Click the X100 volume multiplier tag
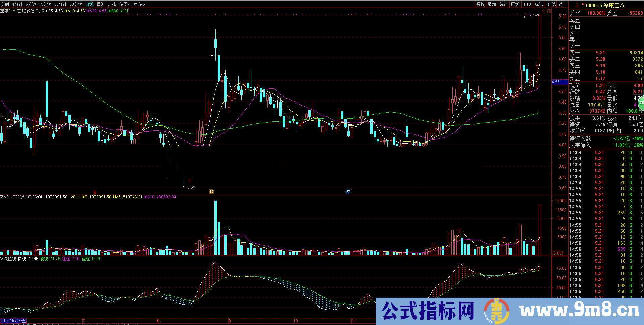The width and height of the screenshot is (644, 325). tap(557, 253)
